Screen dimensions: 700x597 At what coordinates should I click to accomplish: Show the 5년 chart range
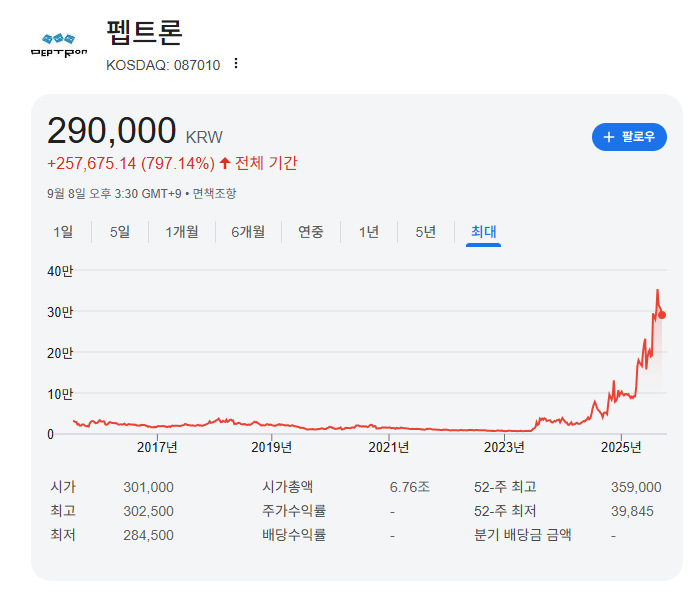click(x=425, y=232)
